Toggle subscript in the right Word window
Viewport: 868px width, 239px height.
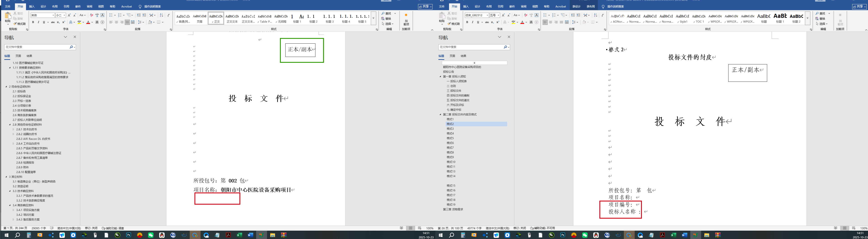(x=492, y=22)
